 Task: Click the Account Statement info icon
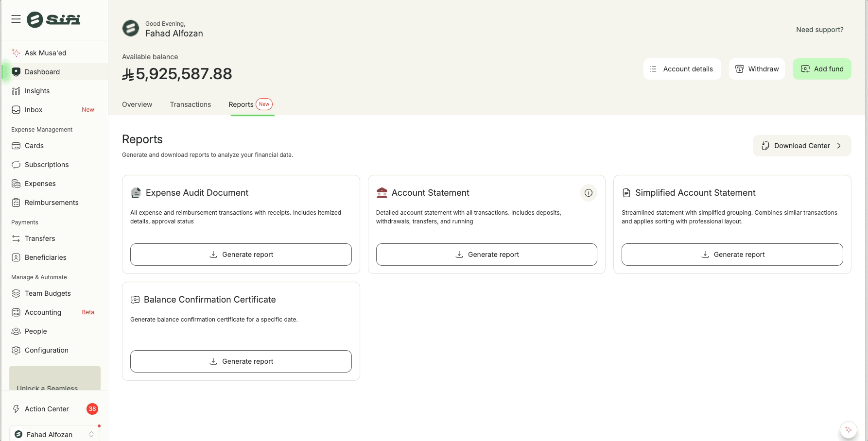tap(588, 193)
